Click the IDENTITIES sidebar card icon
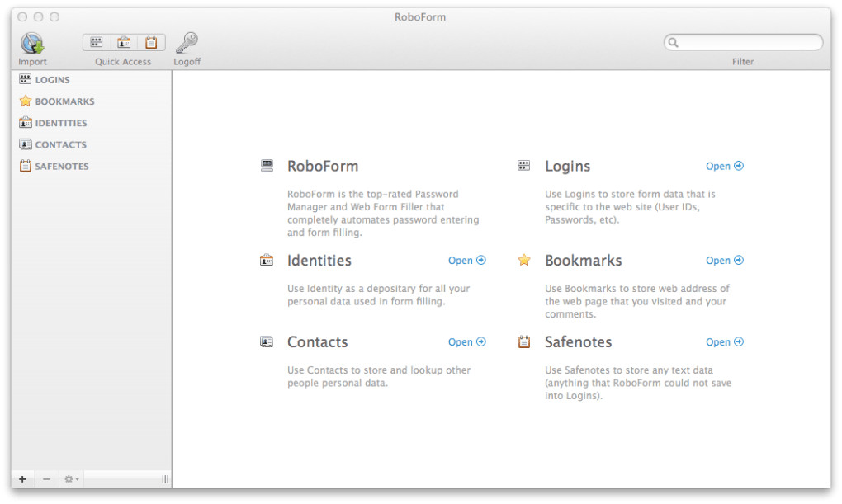 [26, 122]
